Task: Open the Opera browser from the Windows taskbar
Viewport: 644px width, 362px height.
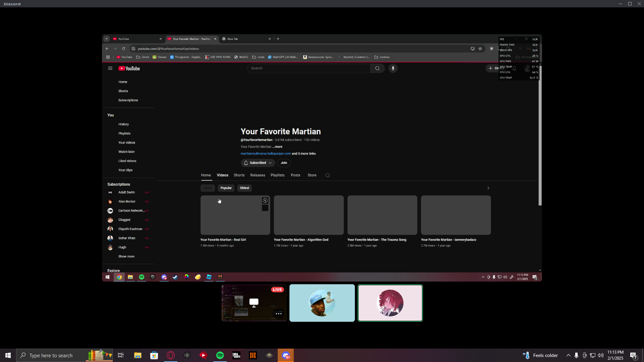Action: pos(171,355)
